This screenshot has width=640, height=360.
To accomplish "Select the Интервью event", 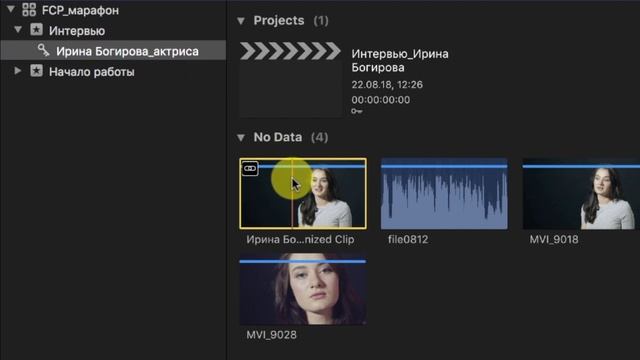I will click(x=113, y=30).
